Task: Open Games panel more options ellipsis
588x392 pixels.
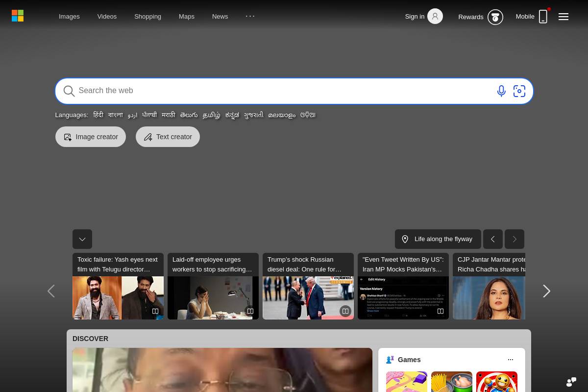Action: (x=511, y=360)
